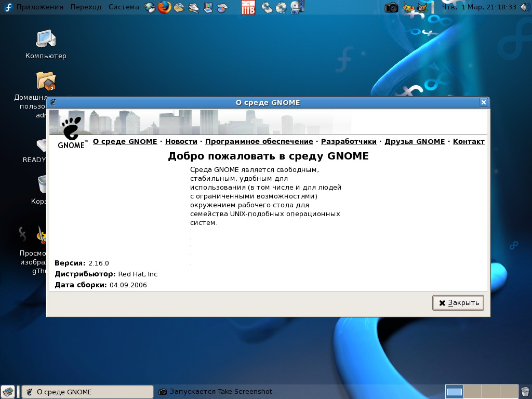Click the date and time clock

point(479,7)
